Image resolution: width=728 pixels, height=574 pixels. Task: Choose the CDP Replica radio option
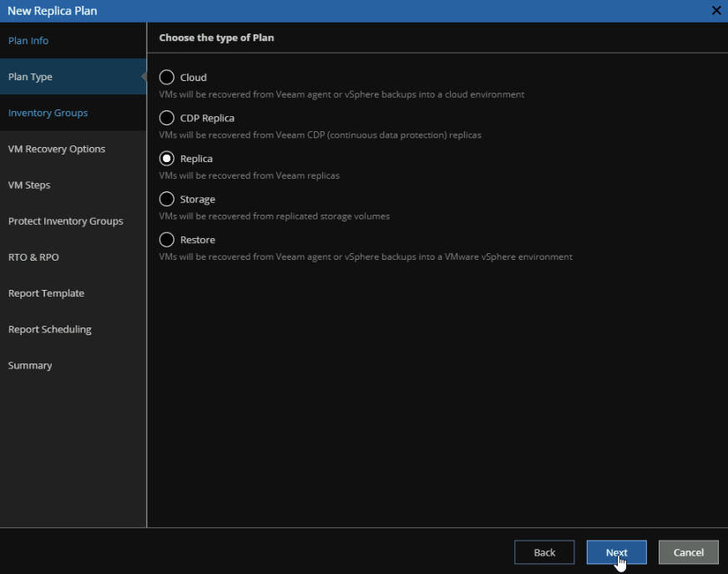click(x=167, y=118)
